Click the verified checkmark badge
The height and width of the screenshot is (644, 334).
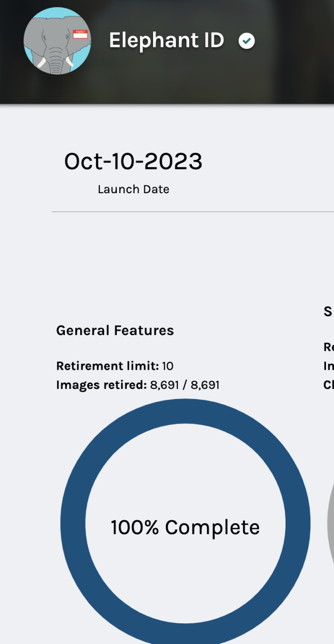point(247,41)
